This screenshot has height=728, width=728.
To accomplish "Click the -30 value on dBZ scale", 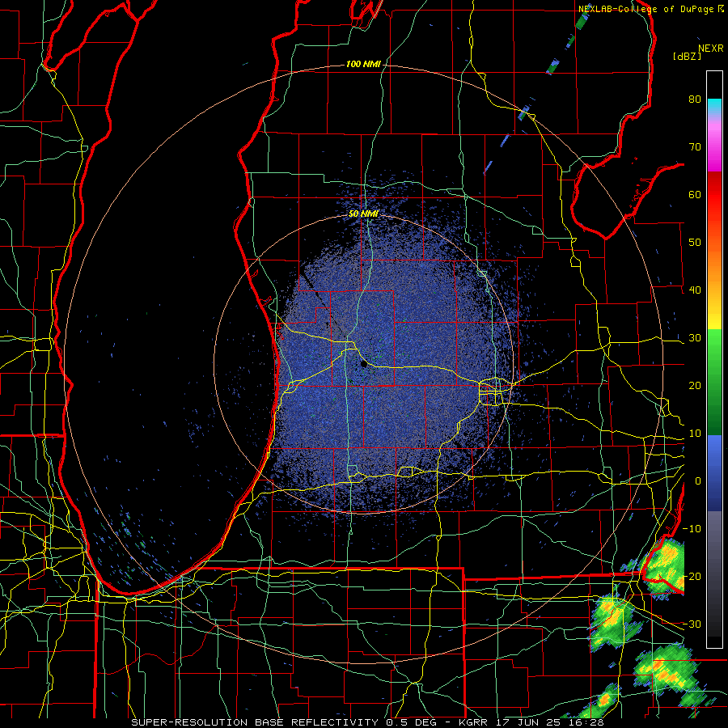I will (692, 624).
